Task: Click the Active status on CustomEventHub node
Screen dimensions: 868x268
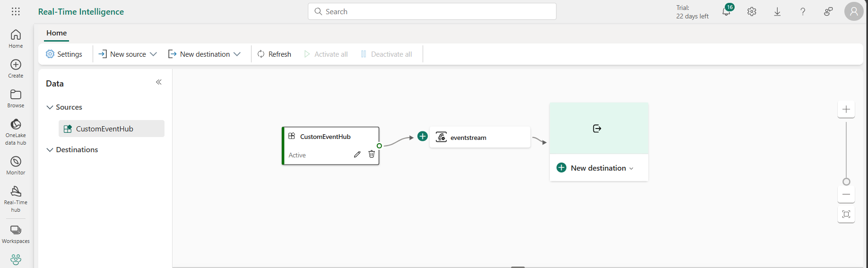Action: pyautogui.click(x=297, y=155)
